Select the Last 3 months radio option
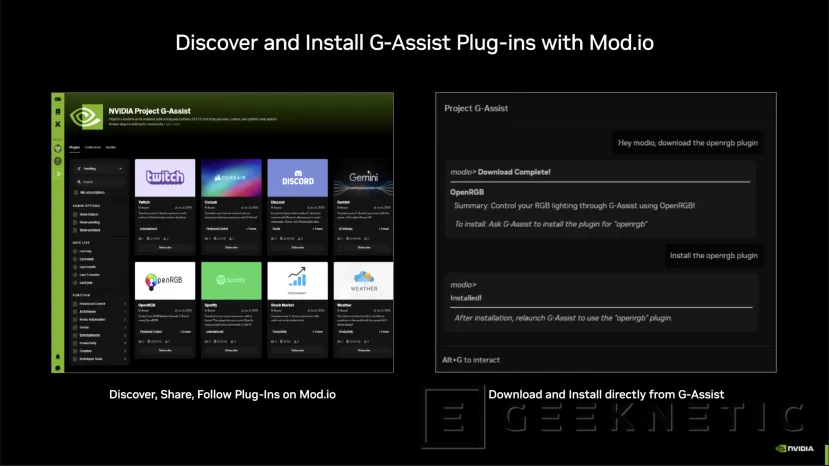 pos(75,275)
